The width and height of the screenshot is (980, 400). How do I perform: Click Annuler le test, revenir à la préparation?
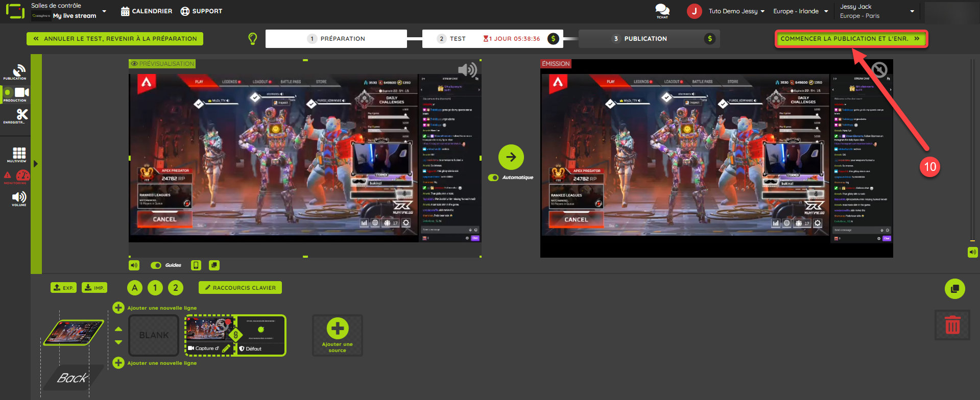click(x=115, y=39)
